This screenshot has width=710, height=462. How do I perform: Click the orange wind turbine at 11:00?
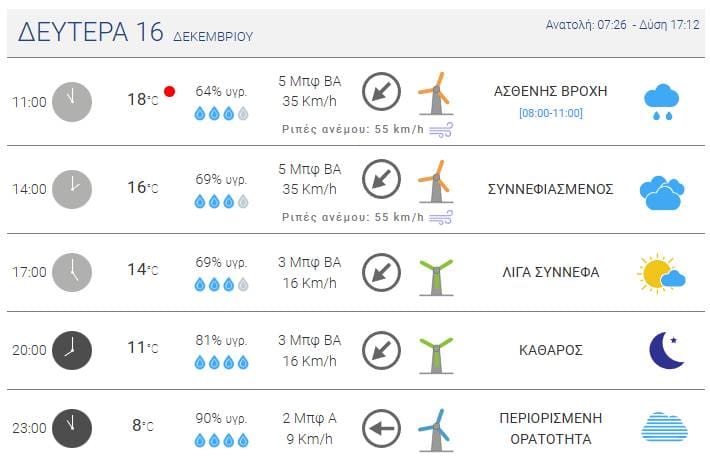click(435, 93)
